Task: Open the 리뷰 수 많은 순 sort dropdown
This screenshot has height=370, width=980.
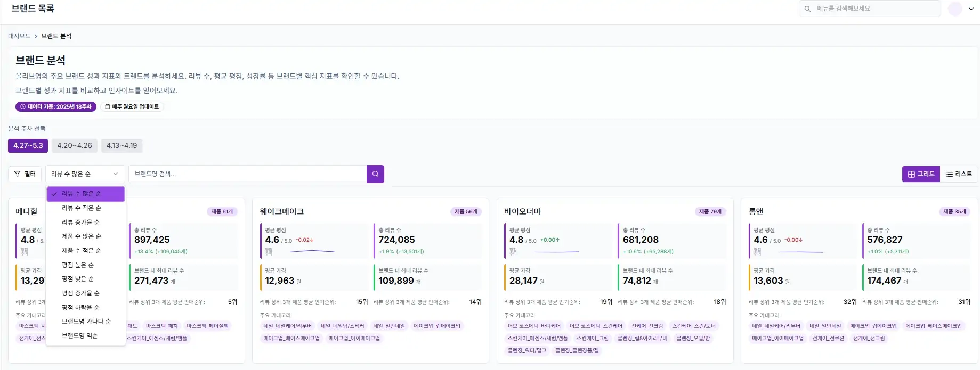Action: pos(85,174)
